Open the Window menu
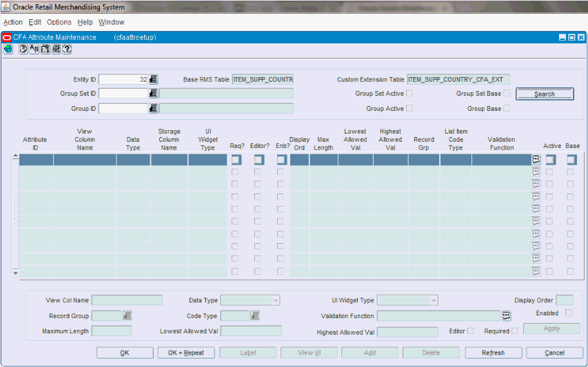 (x=112, y=22)
